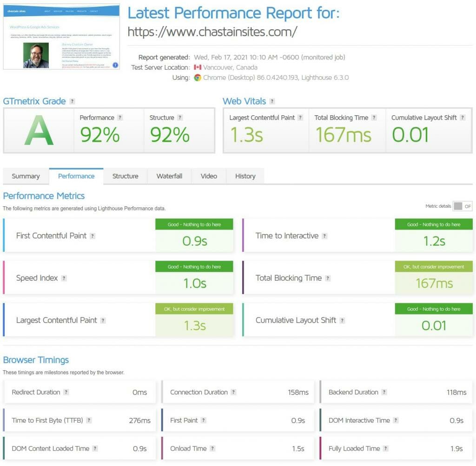Image resolution: width=476 pixels, height=466 pixels.
Task: Open the chastainsites.com URL link
Action: 212,32
